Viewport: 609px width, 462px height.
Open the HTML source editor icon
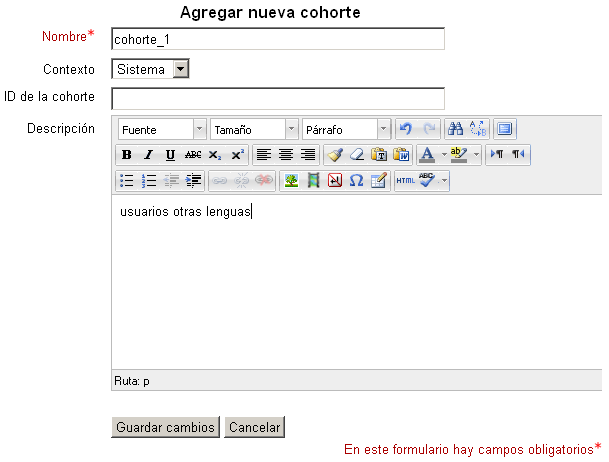click(405, 181)
